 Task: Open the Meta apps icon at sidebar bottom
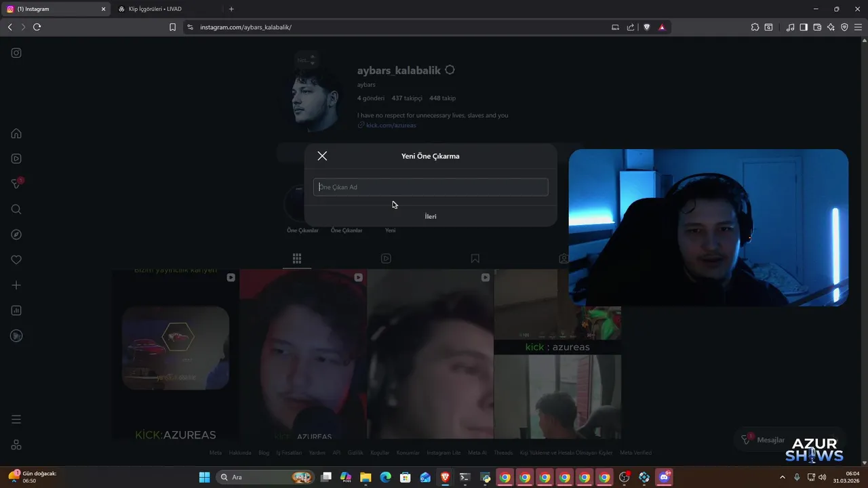pyautogui.click(x=16, y=445)
